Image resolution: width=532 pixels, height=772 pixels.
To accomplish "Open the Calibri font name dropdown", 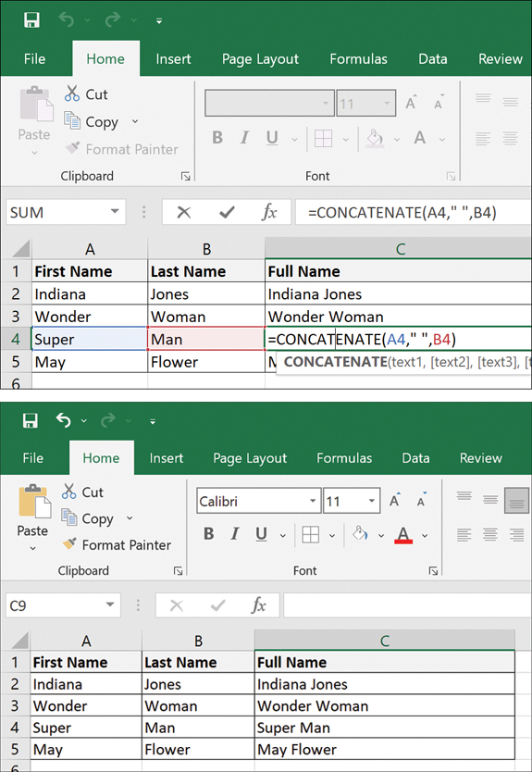I will click(313, 501).
